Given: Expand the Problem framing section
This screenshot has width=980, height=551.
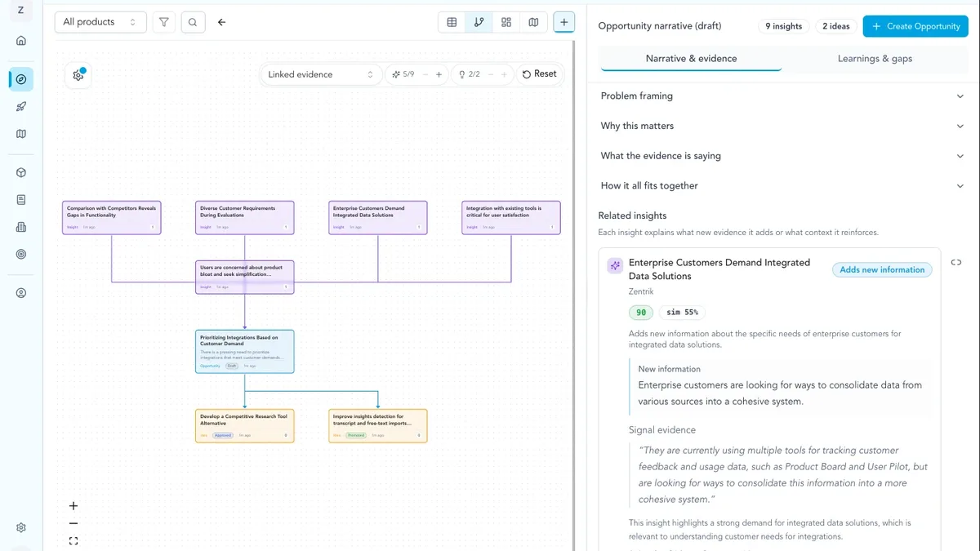Looking at the screenshot, I should (782, 96).
